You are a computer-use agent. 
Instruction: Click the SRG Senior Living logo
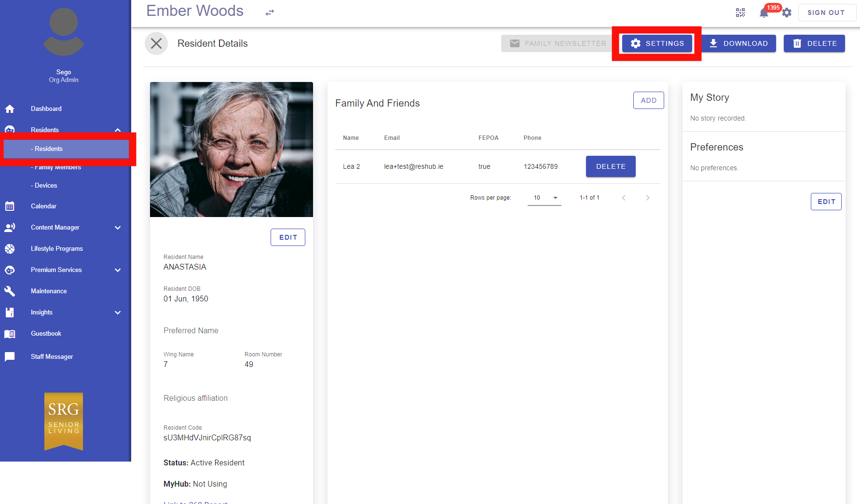(64, 421)
